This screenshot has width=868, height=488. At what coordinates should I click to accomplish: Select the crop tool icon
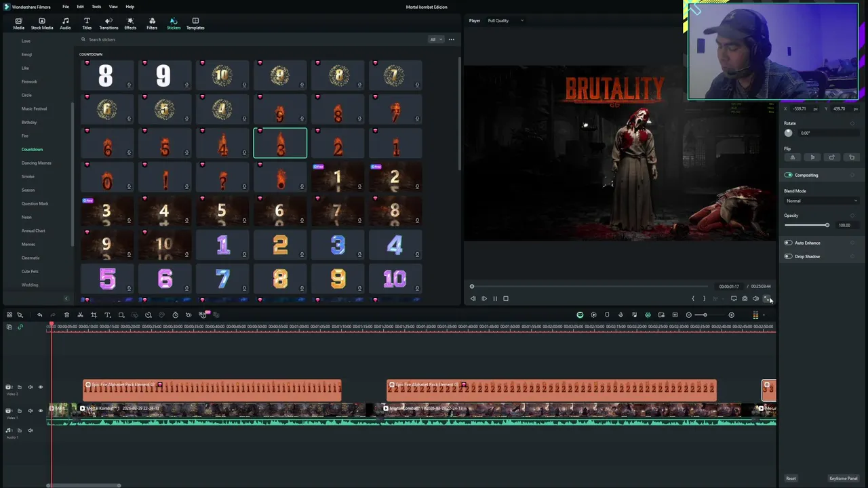click(94, 314)
